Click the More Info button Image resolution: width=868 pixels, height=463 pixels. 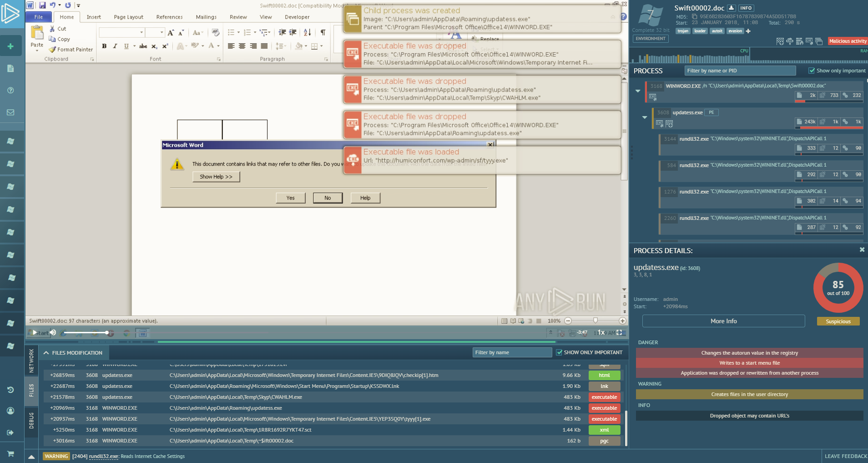(x=723, y=321)
